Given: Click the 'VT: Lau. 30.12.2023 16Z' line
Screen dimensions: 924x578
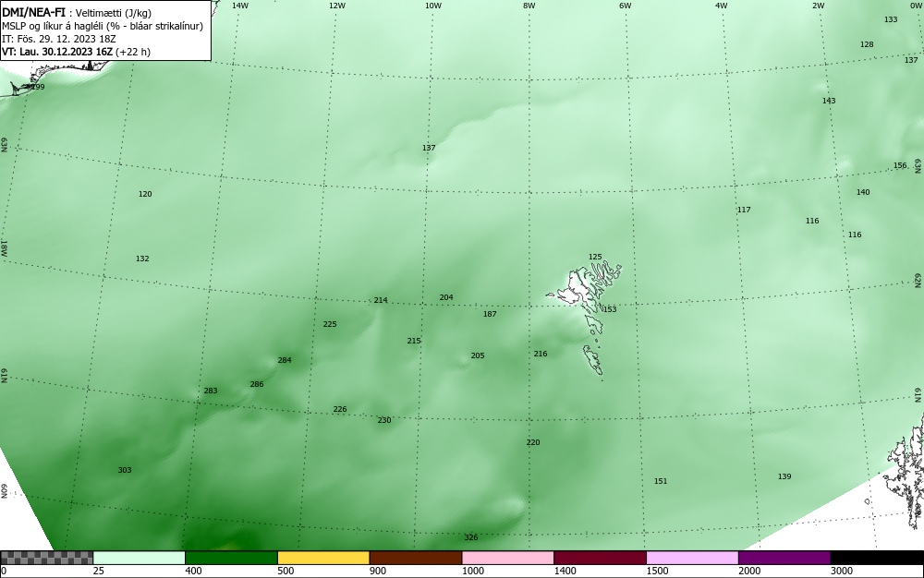Looking at the screenshot, I should 57,52.
